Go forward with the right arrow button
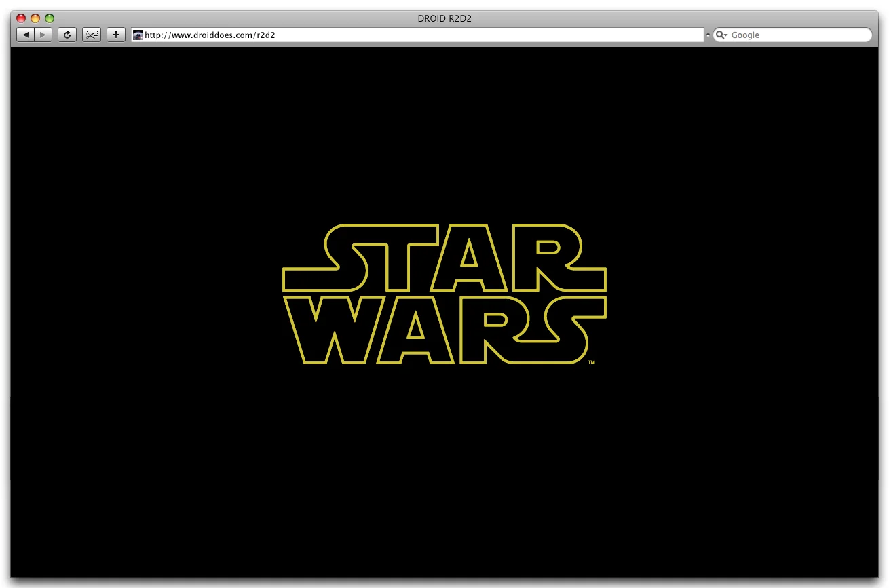This screenshot has height=588, width=889. tap(43, 35)
